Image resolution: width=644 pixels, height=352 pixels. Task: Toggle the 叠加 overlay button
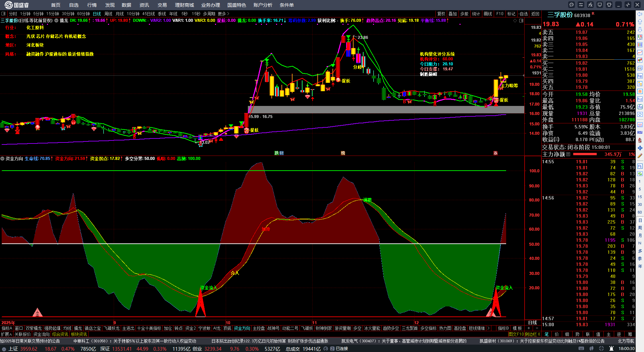(x=453, y=14)
